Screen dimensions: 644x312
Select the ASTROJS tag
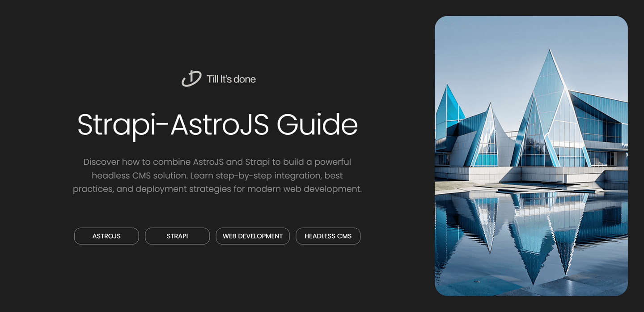(x=106, y=236)
